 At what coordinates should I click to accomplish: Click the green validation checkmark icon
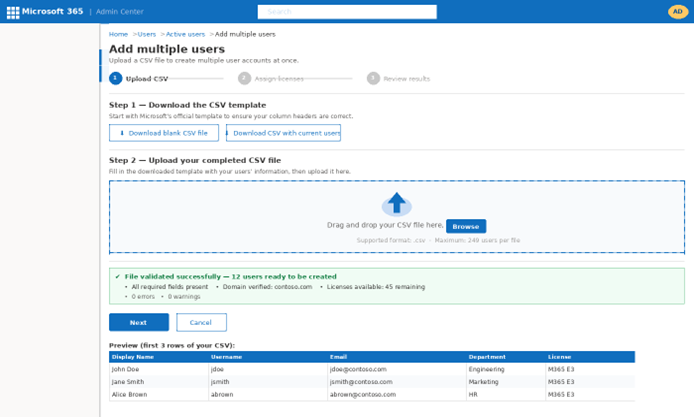pos(118,277)
